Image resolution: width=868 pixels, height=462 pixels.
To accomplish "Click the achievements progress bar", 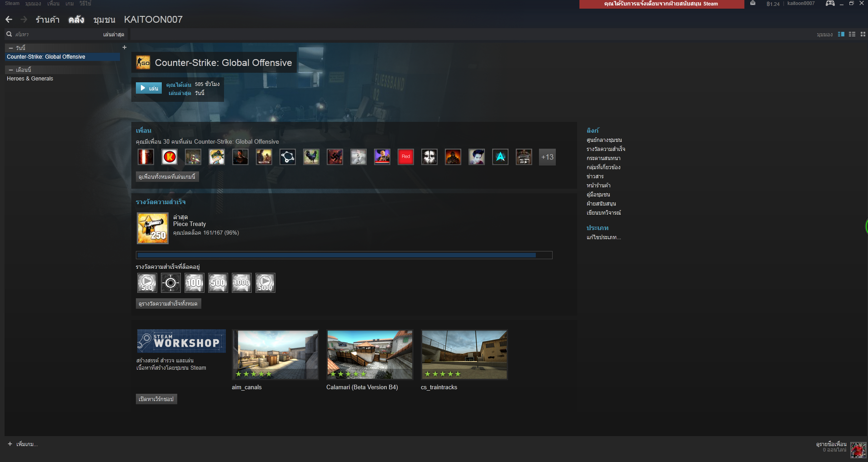I will [344, 255].
